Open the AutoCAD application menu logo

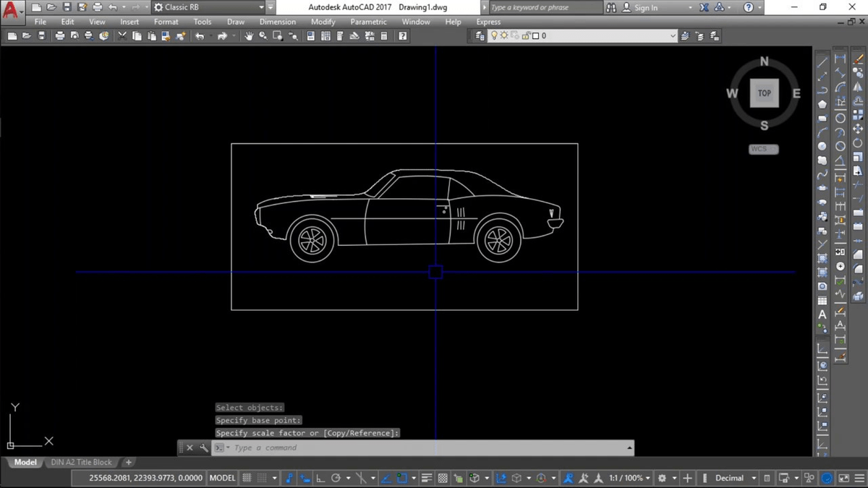12,9
